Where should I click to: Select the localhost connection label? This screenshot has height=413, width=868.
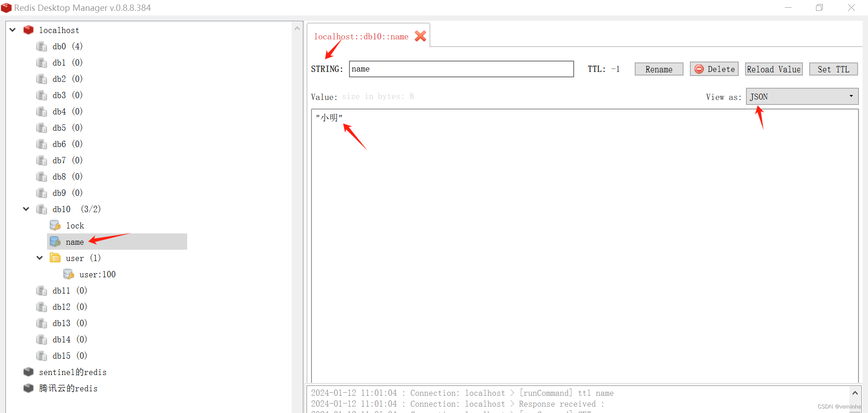59,30
